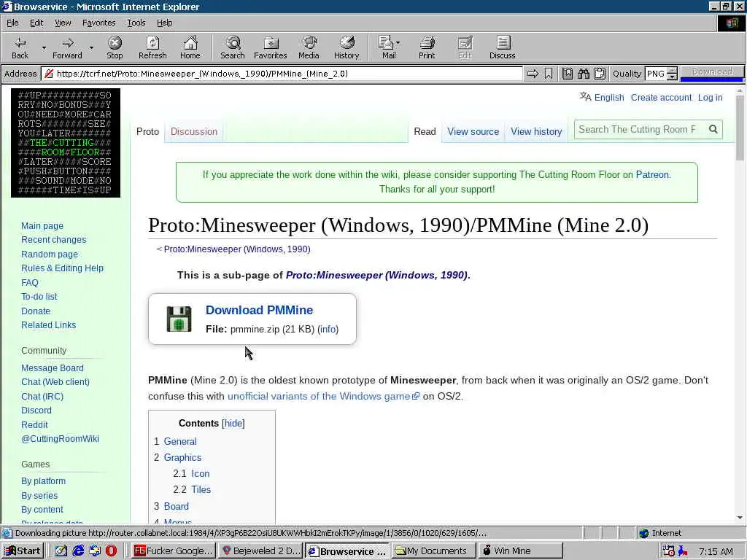Click the Quality PNG stepper up arrow
This screenshot has height=560, width=747.
(x=672, y=71)
